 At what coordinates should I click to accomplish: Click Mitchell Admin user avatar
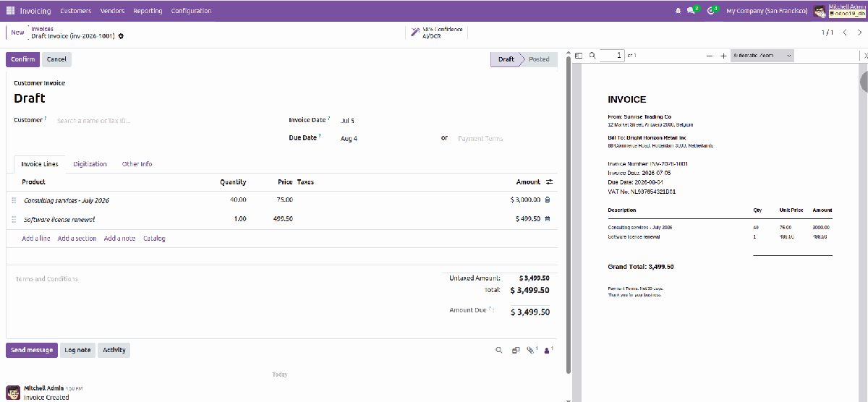(820, 11)
